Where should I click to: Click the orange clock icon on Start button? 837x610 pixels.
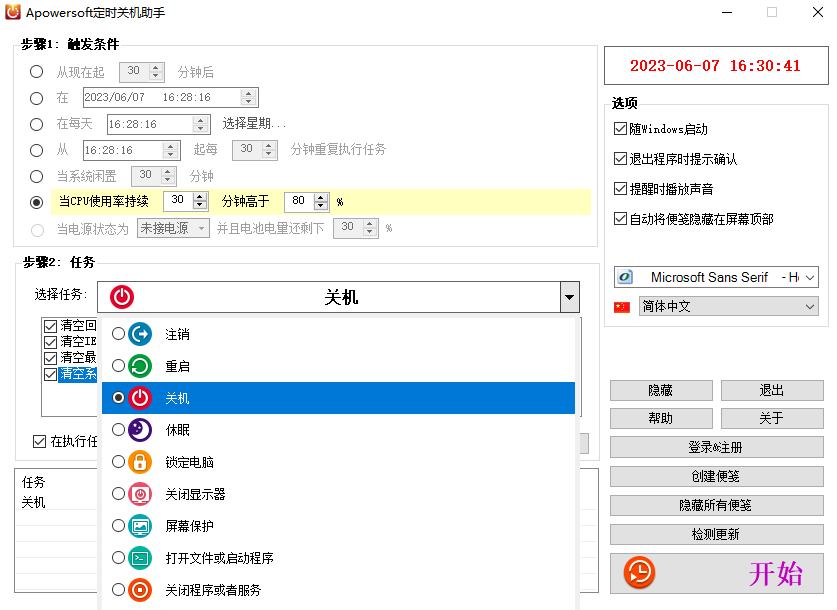pos(639,573)
